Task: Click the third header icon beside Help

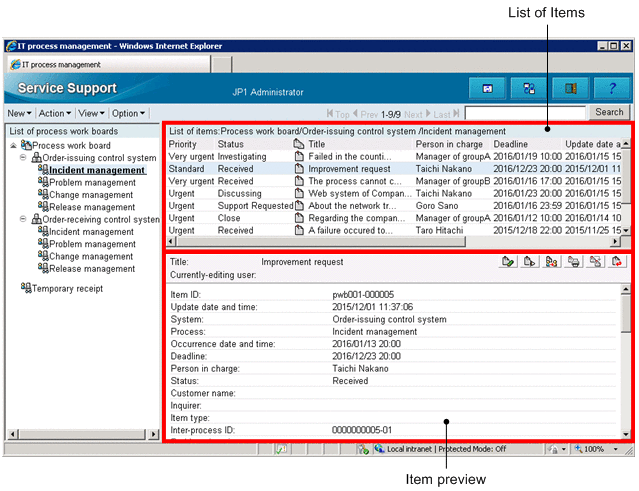Action: [x=570, y=89]
